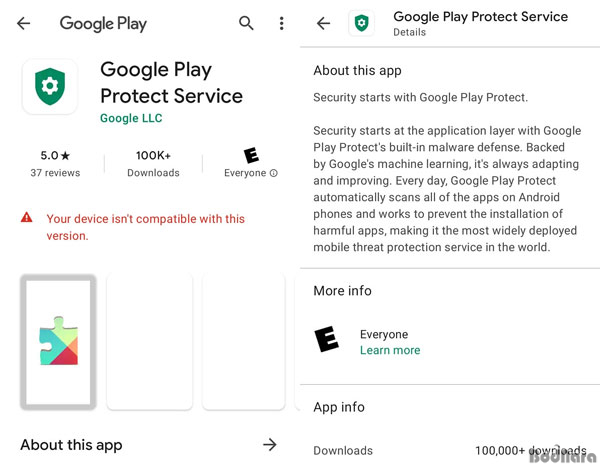Tap the About this app heading on the left
The height and width of the screenshot is (466, 600).
71,445
